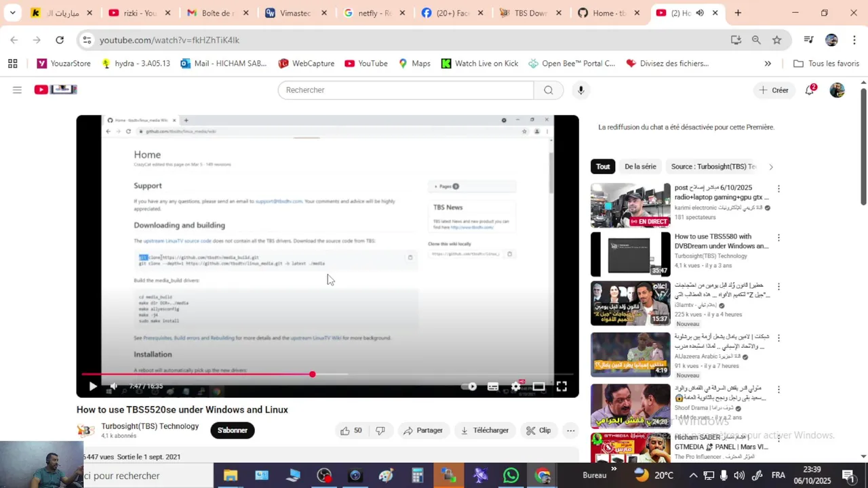Reload the current page
This screenshot has width=868, height=488.
coord(60,40)
